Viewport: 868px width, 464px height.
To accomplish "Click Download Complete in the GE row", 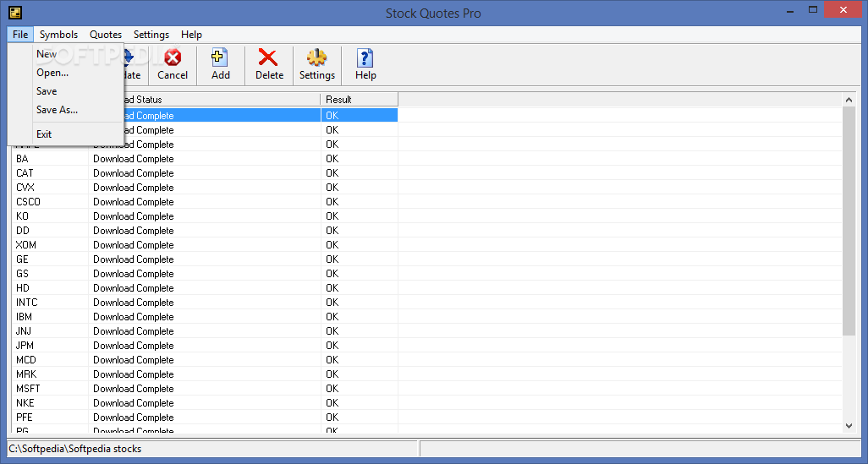I will pyautogui.click(x=134, y=259).
